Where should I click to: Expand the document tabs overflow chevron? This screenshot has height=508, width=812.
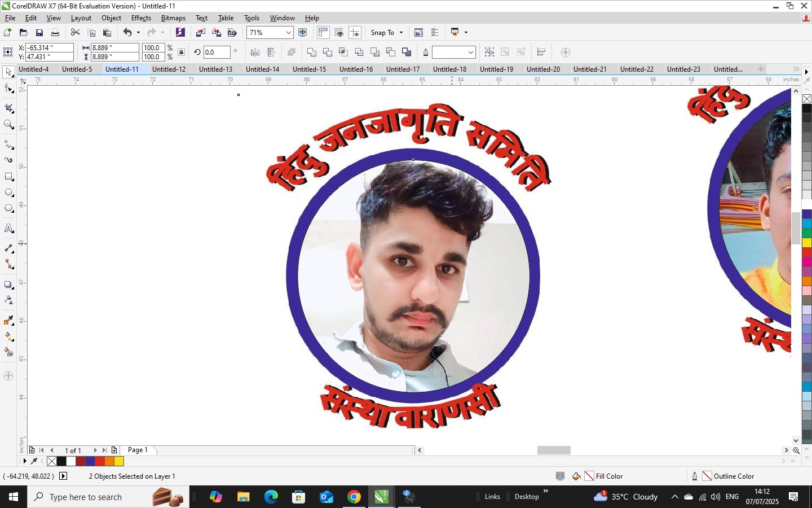tap(796, 69)
